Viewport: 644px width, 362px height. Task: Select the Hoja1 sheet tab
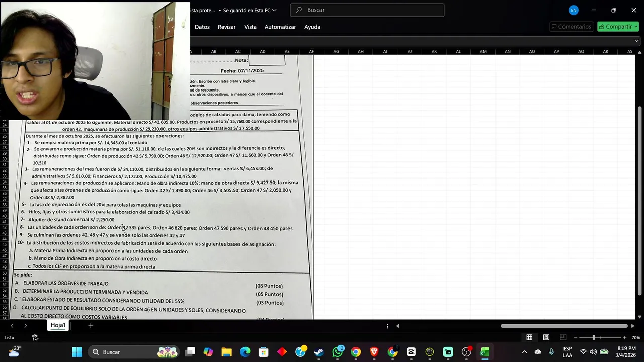pyautogui.click(x=58, y=325)
